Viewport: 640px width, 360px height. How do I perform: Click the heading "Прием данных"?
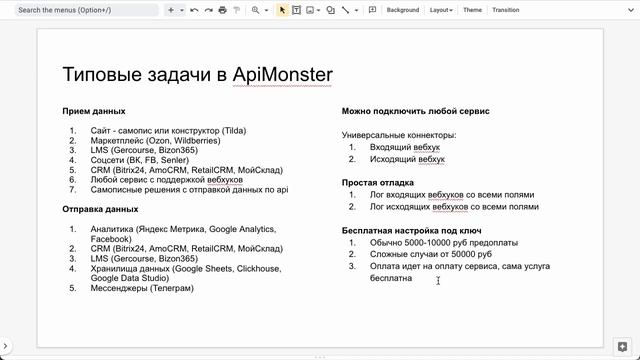[94, 111]
